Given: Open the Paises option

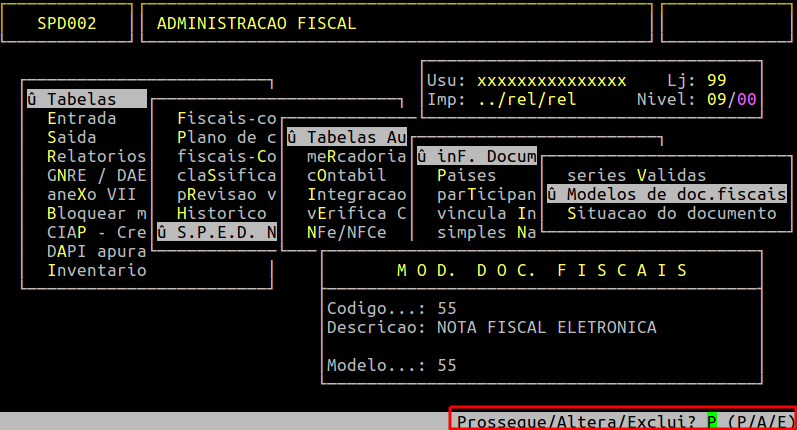Looking at the screenshot, I should pyautogui.click(x=466, y=175).
